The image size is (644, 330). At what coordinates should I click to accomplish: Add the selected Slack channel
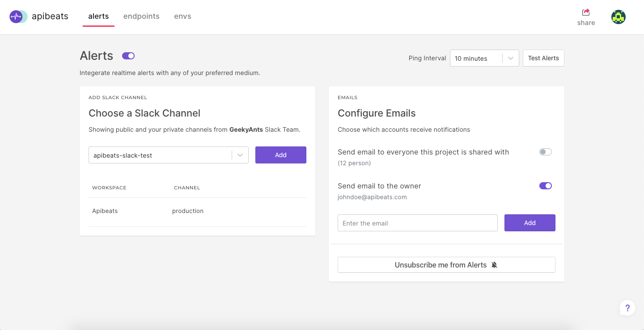(x=280, y=155)
